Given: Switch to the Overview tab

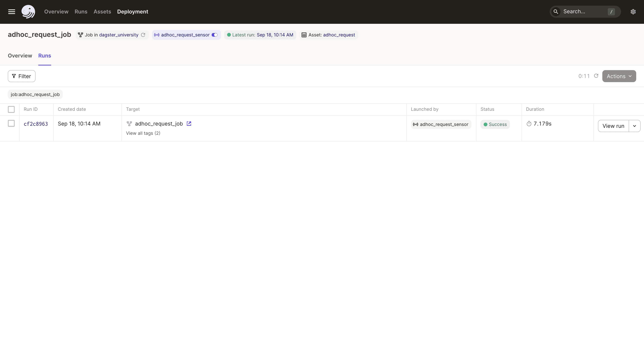Looking at the screenshot, I should 20,56.
